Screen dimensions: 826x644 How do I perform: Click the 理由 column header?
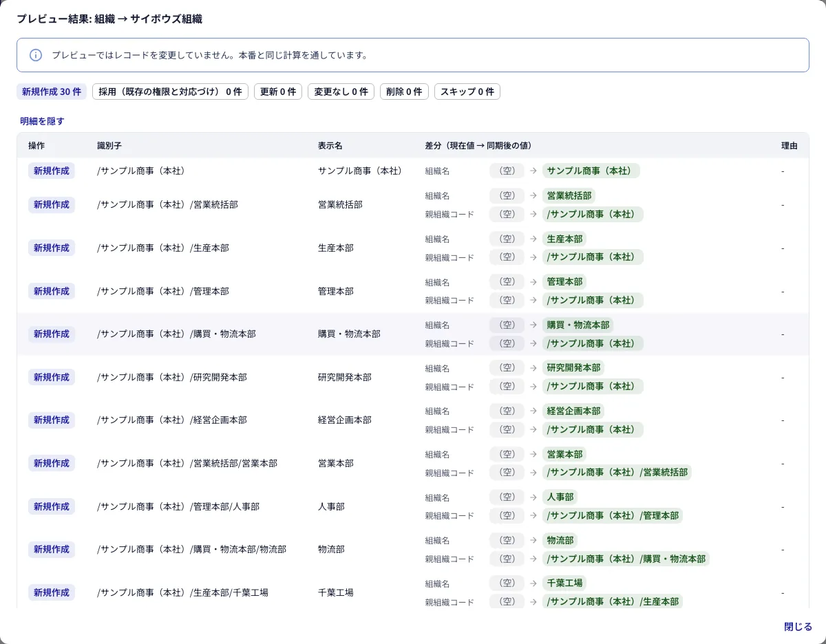point(790,146)
